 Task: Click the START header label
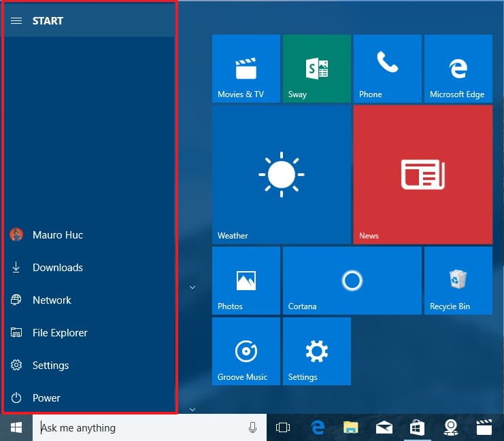[48, 21]
